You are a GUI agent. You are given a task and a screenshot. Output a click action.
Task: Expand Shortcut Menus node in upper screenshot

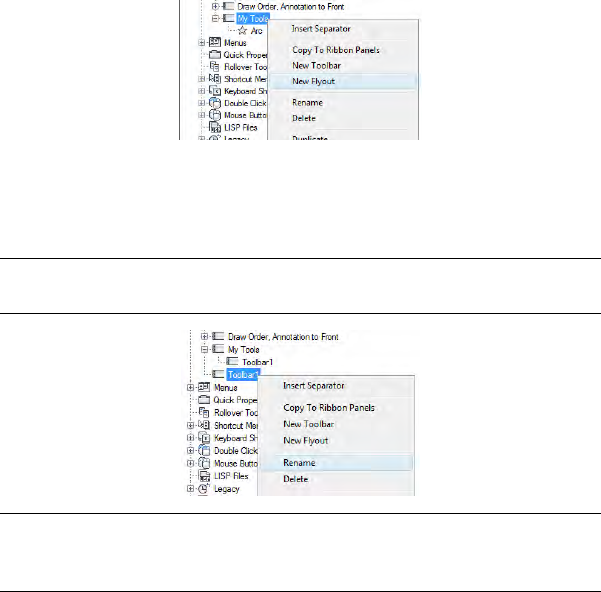202,79
